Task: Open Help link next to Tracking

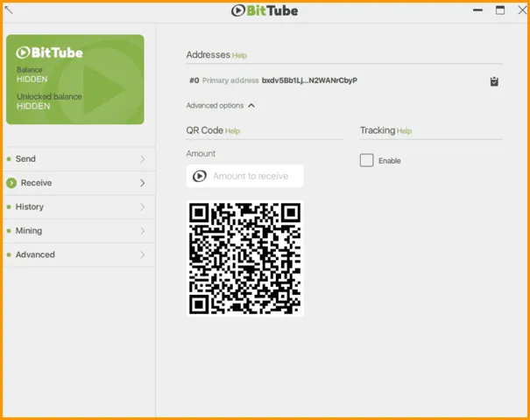Action: (404, 131)
